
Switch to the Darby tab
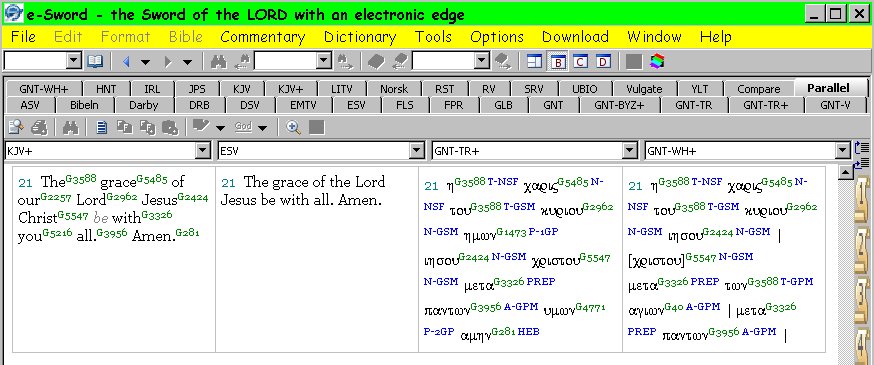tap(144, 105)
